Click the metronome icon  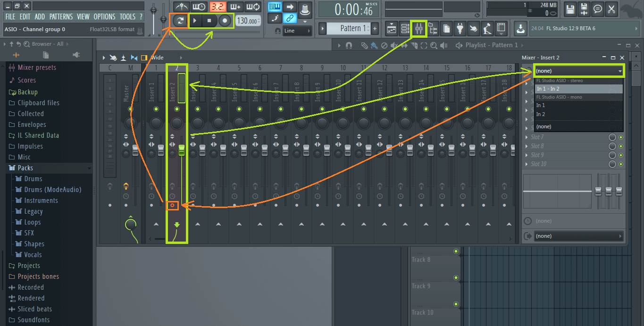pos(181,7)
